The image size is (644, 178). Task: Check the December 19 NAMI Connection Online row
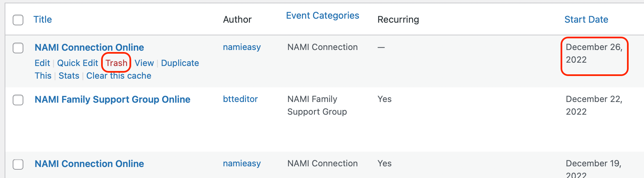[18, 164]
